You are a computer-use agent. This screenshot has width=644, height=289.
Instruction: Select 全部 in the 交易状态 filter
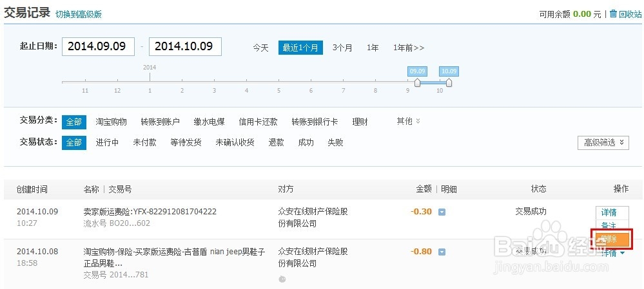point(73,142)
